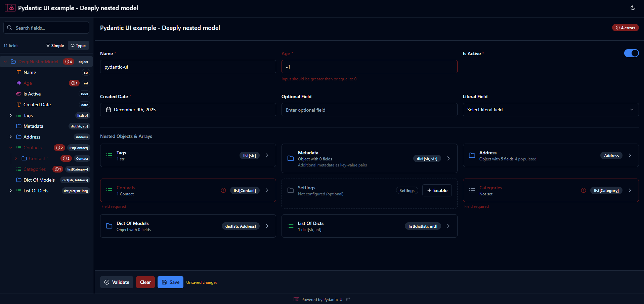Expand the Tags node in tree
The height and width of the screenshot is (304, 644).
point(11,115)
